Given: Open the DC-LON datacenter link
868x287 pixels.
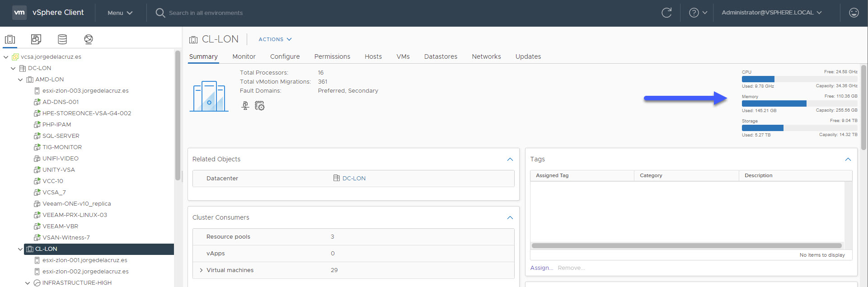Looking at the screenshot, I should pyautogui.click(x=354, y=179).
